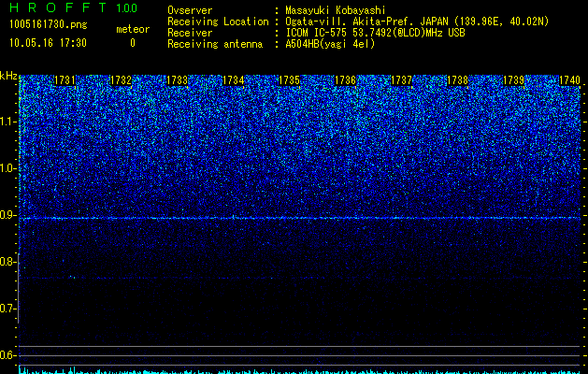Click the 1733 time marker
The height and width of the screenshot is (374, 588).
(x=177, y=80)
